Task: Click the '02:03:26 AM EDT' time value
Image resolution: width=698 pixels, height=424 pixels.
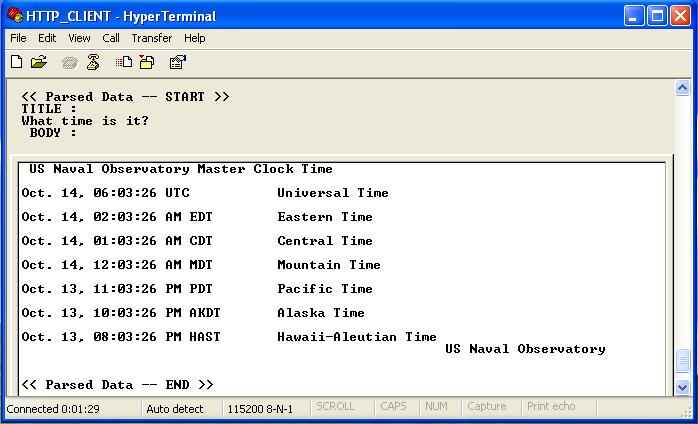Action: point(153,217)
